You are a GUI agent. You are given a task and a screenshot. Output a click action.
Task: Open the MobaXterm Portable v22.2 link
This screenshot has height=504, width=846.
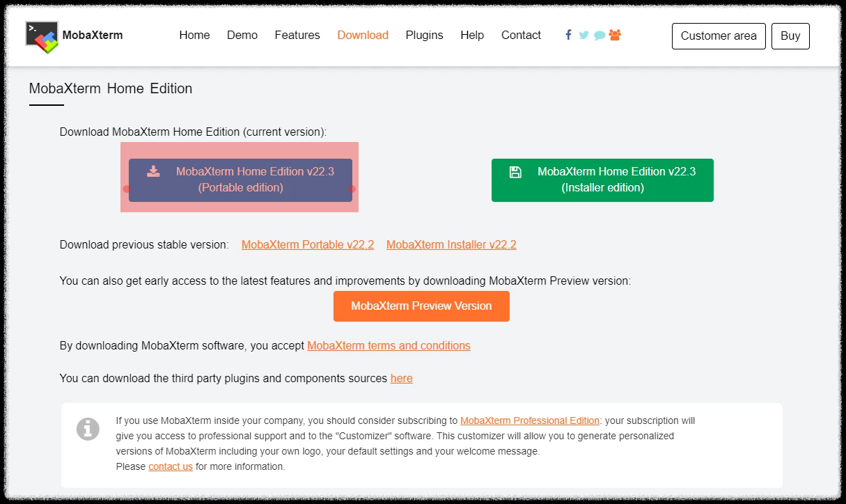[308, 245]
